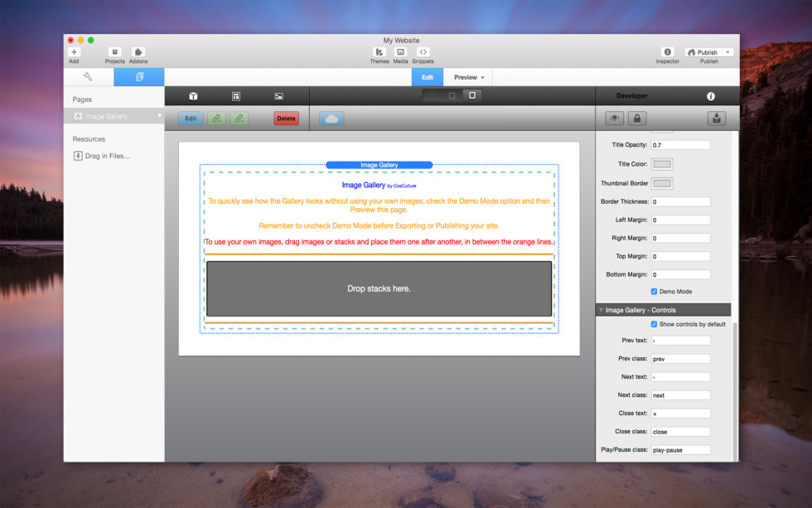
Task: Select the middle view-size toggle
Action: click(x=452, y=96)
